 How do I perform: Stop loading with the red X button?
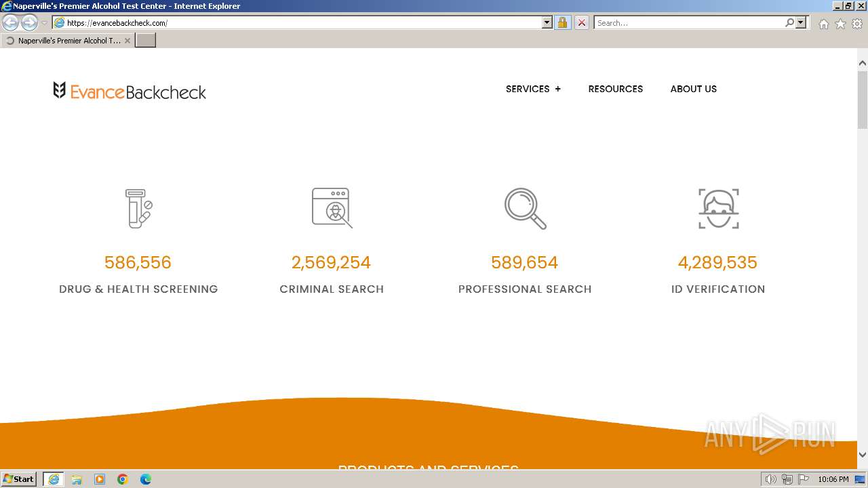point(581,23)
